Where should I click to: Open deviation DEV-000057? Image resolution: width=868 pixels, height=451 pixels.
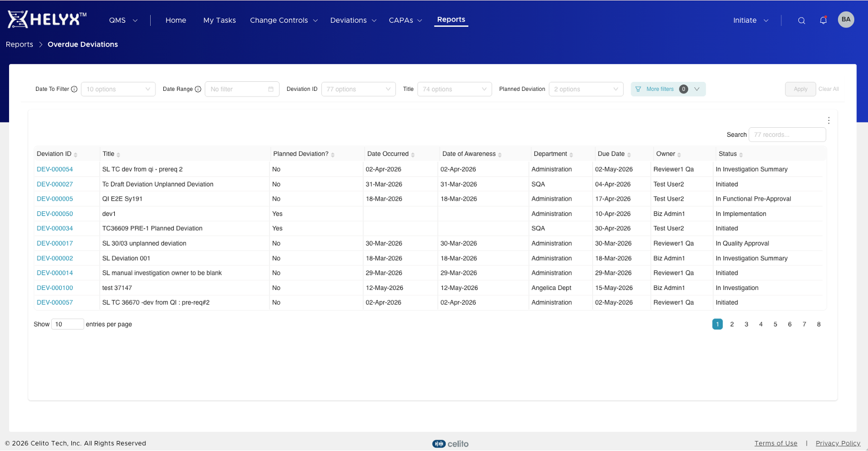55,303
